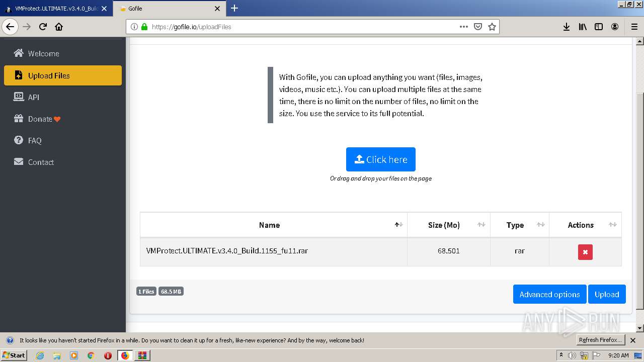This screenshot has width=644, height=362.
Task: Launch Chrome from the taskbar
Action: (91, 355)
